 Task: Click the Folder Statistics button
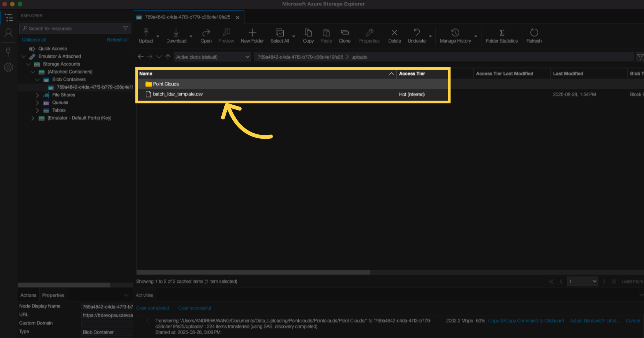502,36
